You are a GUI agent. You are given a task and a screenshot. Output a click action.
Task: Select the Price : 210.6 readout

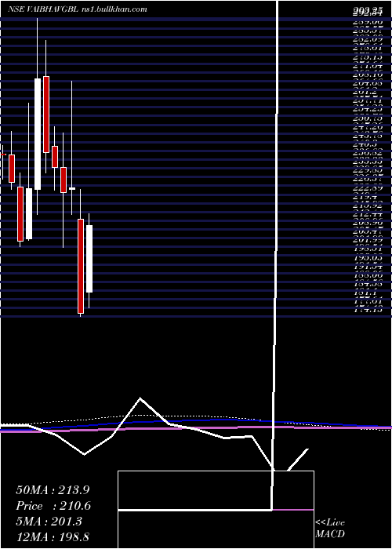click(53, 506)
